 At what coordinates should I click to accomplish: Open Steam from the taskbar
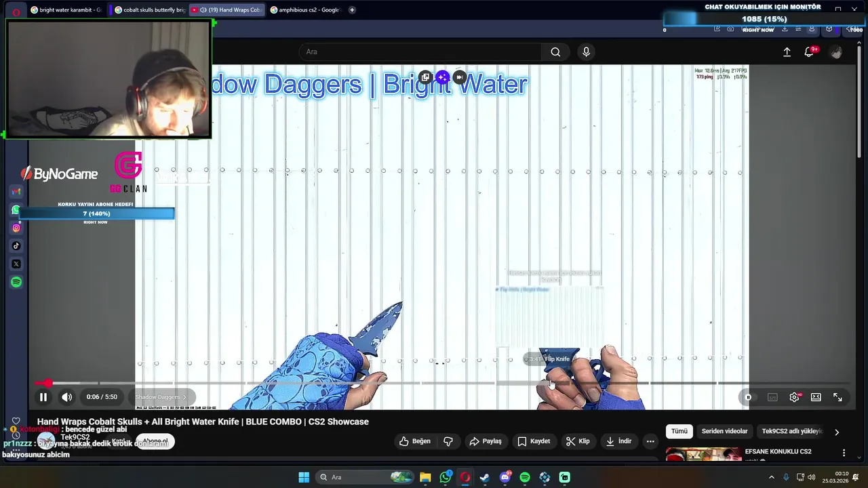[485, 477]
